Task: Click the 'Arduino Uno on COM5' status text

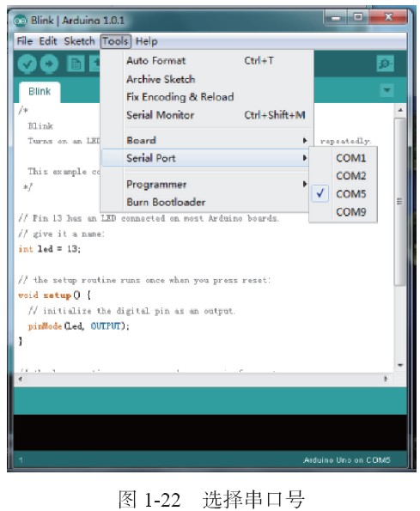Action: click(347, 459)
